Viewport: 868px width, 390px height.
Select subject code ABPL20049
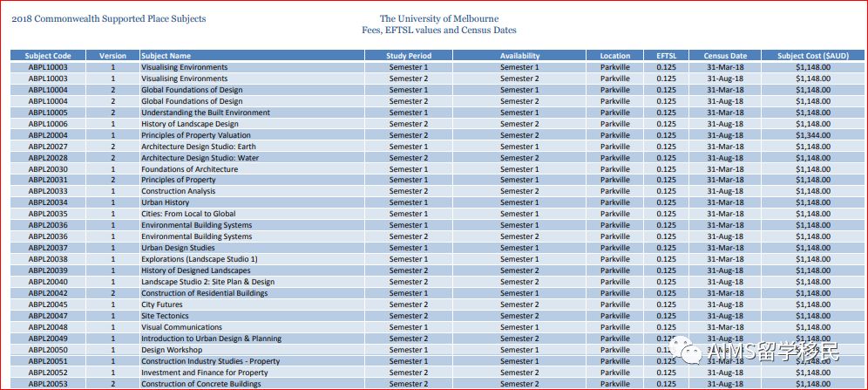48,339
